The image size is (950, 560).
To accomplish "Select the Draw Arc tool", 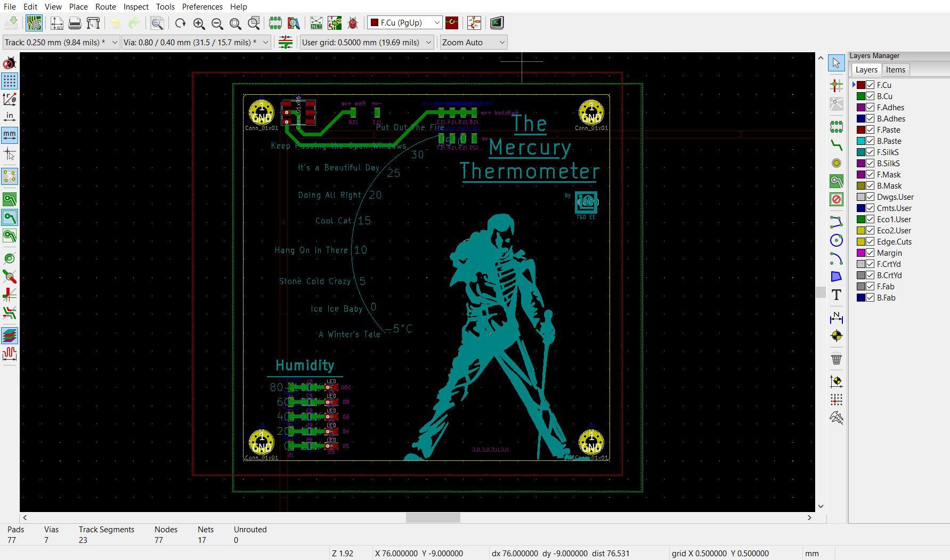I will click(x=837, y=258).
